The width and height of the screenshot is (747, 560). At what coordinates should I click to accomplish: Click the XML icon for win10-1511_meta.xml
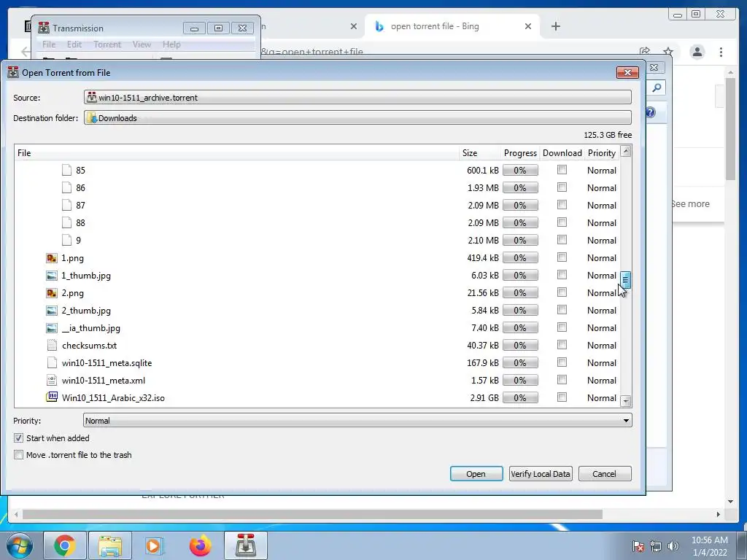[x=52, y=380]
